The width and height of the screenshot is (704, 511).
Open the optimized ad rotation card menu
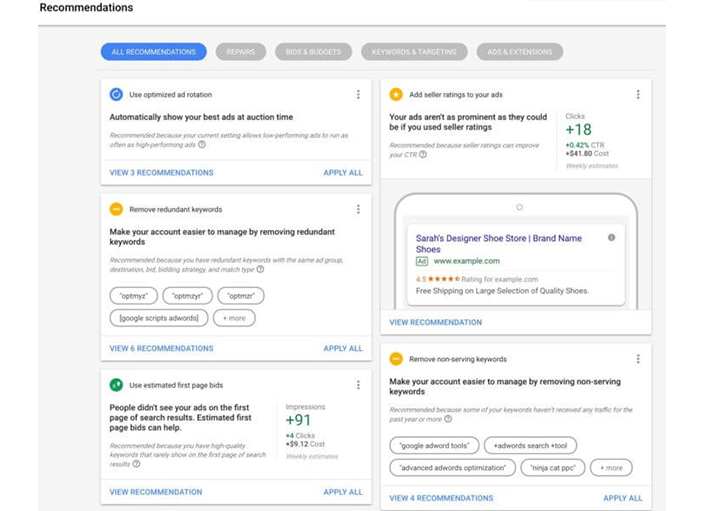358,95
